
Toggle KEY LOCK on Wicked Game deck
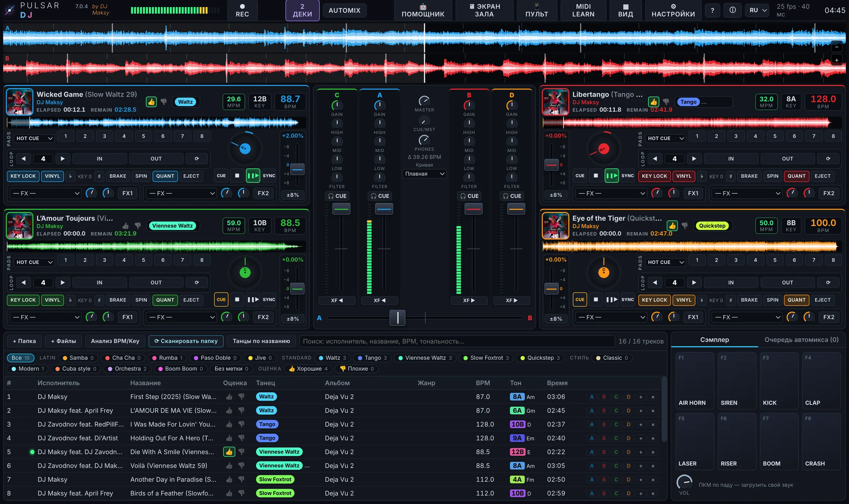click(x=23, y=176)
